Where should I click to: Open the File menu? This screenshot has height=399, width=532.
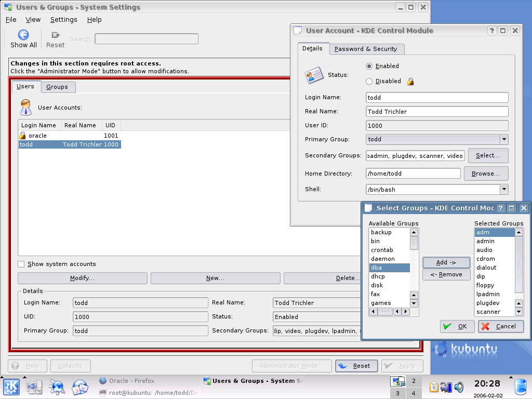11,20
